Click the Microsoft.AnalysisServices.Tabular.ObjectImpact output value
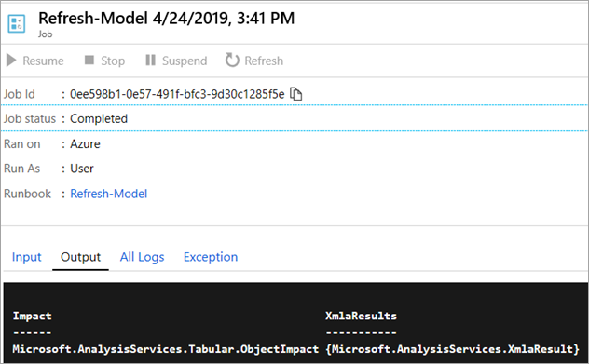Viewport: 589px width, 364px height. coord(166,349)
